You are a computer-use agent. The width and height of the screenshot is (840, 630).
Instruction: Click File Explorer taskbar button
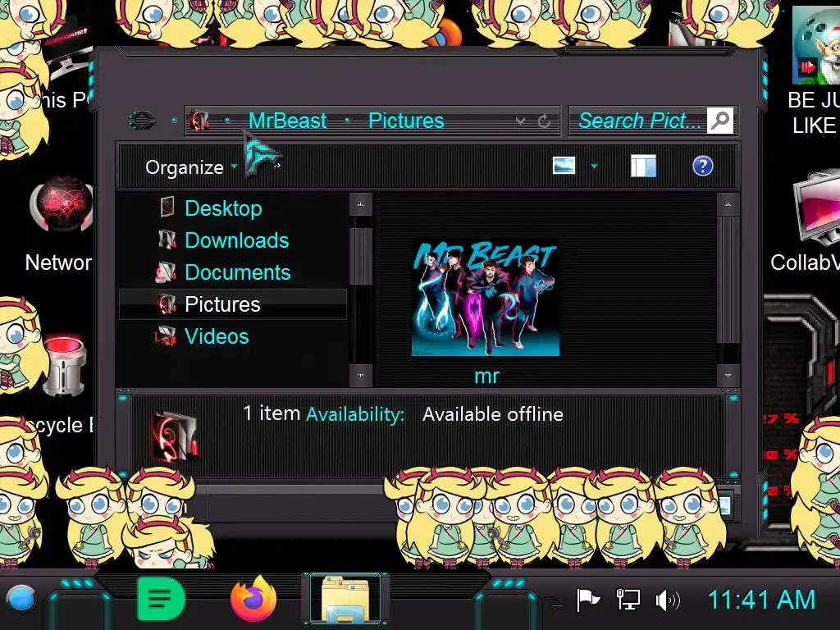tap(345, 599)
